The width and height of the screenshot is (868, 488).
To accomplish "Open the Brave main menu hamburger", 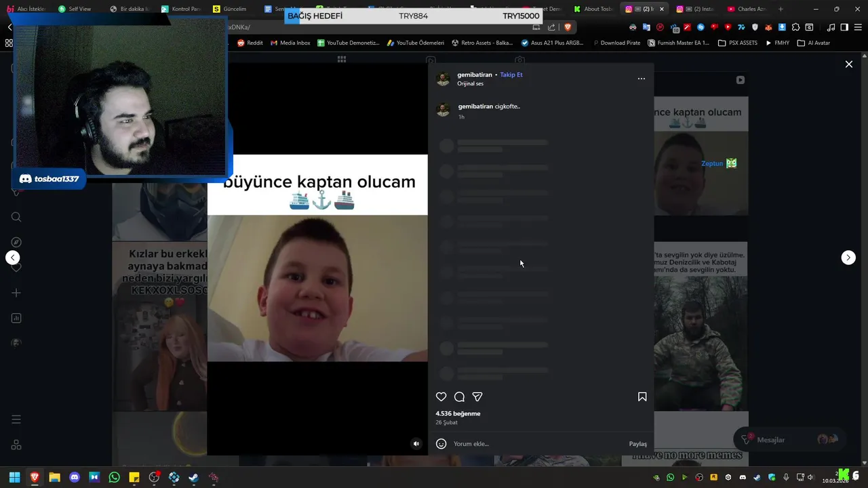I will pos(858,27).
